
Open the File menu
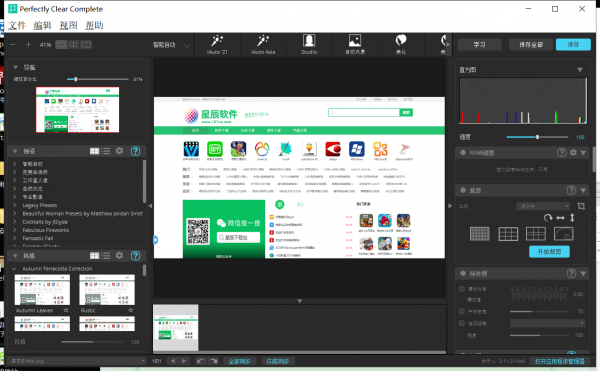click(17, 25)
